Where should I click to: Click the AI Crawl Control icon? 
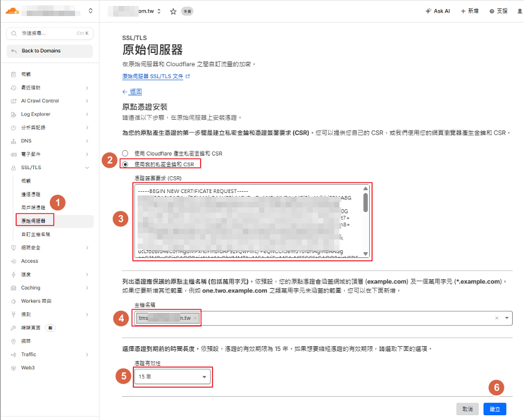tap(13, 101)
